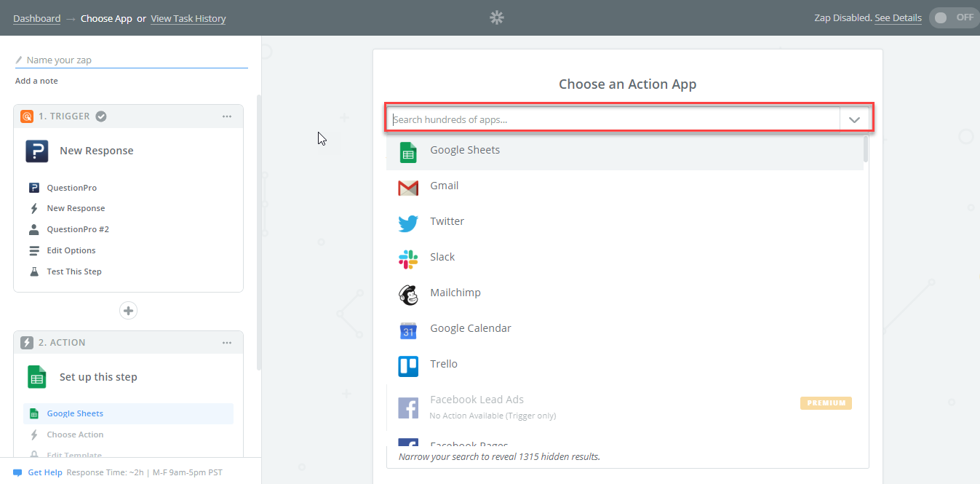Select the Mailchimp monkey icon
Viewport: 980px width, 484px height.
(408, 295)
